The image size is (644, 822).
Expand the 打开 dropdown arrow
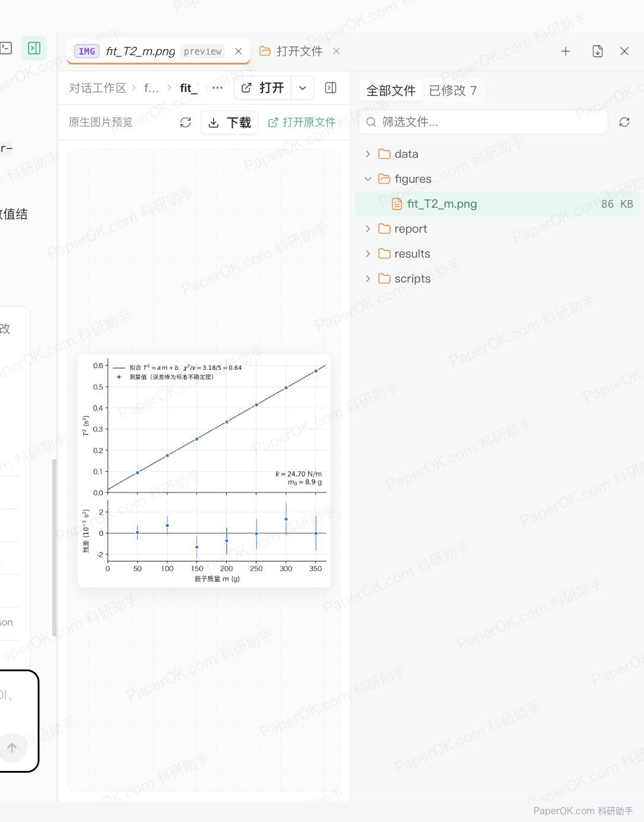click(303, 88)
